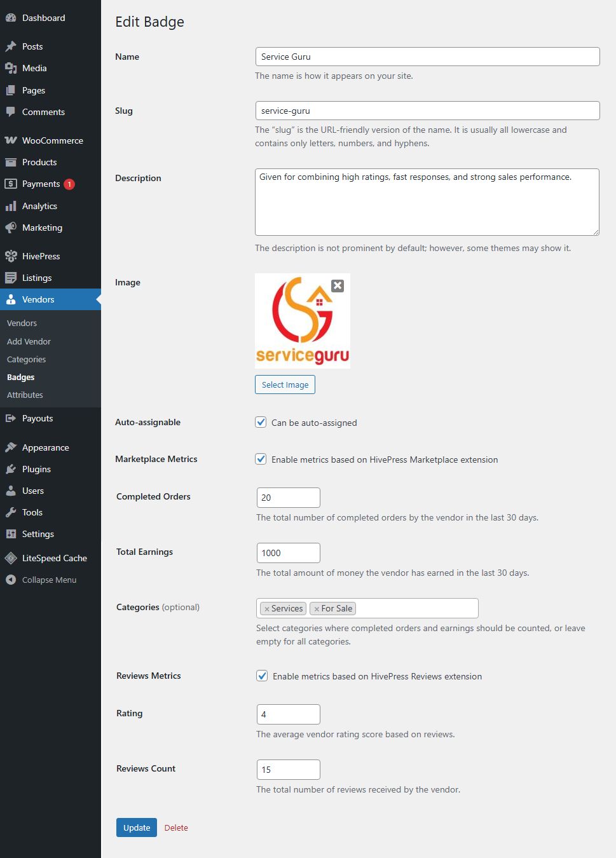616x858 pixels.
Task: Click the Vendors person icon
Action: (x=11, y=299)
